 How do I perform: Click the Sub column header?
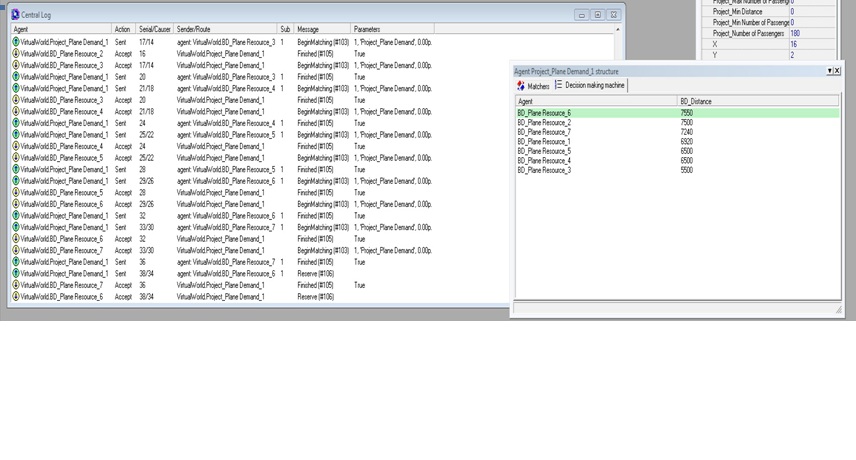click(x=286, y=29)
